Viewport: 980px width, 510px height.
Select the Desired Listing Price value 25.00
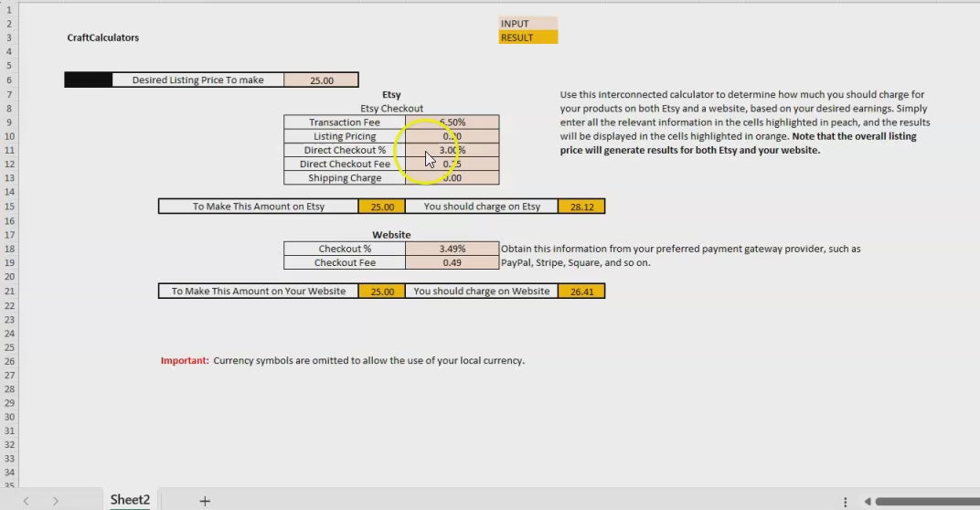click(x=321, y=80)
